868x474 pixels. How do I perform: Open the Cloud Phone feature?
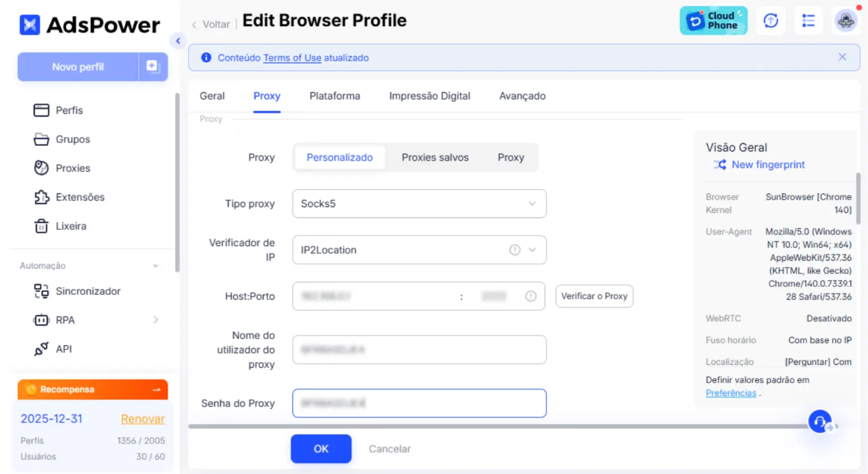713,21
